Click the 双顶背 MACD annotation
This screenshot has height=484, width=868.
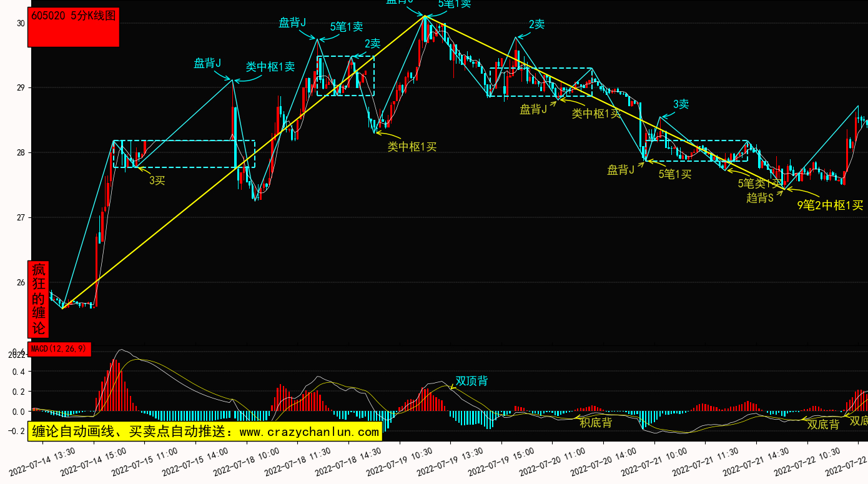[471, 381]
